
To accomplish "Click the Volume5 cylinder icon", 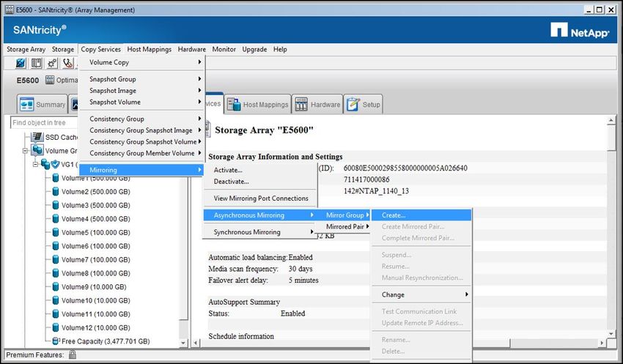I will coord(56,233).
